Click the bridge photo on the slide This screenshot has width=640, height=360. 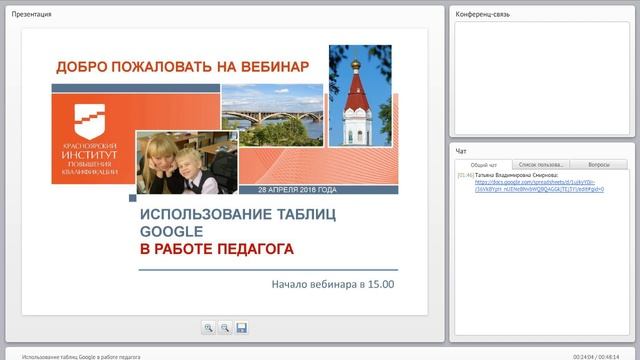click(272, 115)
